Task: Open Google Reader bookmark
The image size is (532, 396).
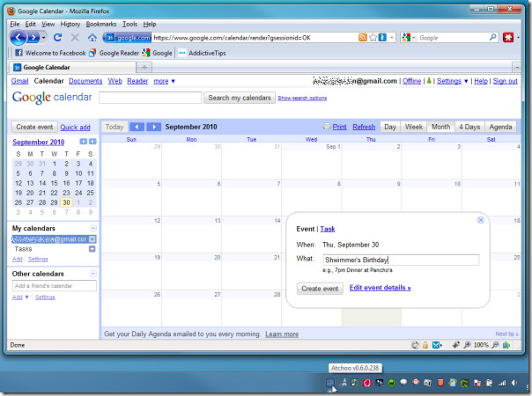Action: [x=114, y=53]
